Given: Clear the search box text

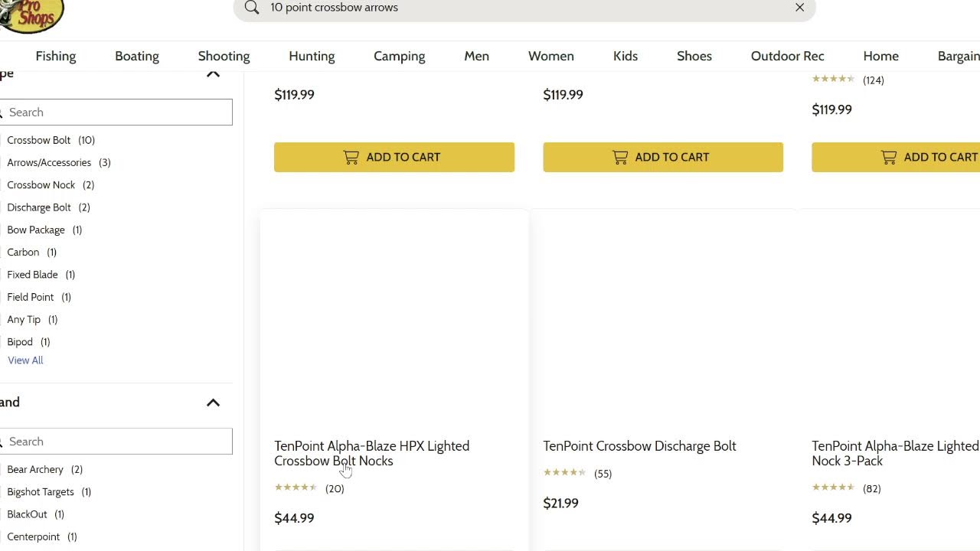Looking at the screenshot, I should [x=799, y=8].
